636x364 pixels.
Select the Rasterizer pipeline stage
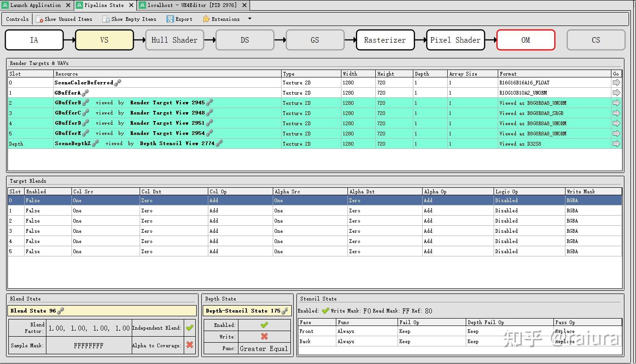point(385,40)
